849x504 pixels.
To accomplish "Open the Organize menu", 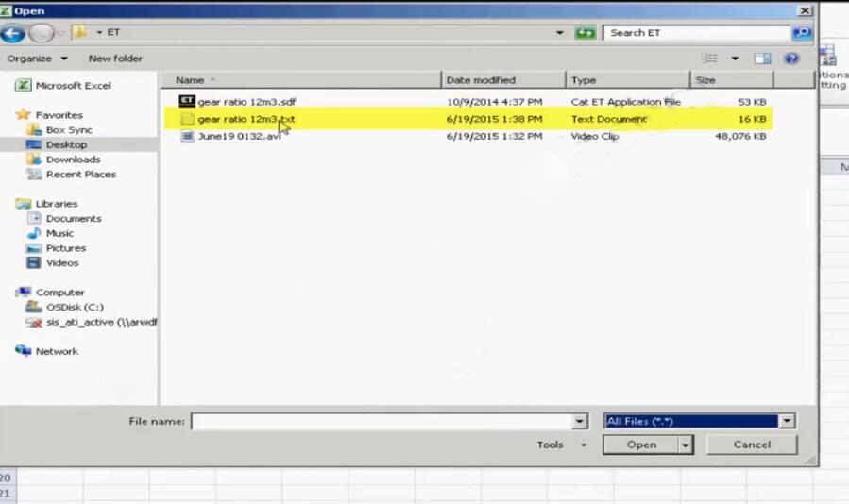I will pos(38,58).
